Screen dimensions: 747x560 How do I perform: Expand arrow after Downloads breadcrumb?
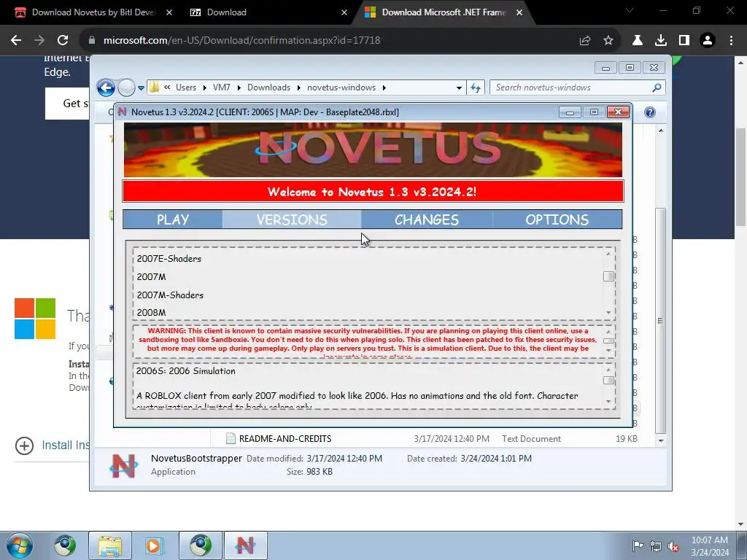[298, 87]
